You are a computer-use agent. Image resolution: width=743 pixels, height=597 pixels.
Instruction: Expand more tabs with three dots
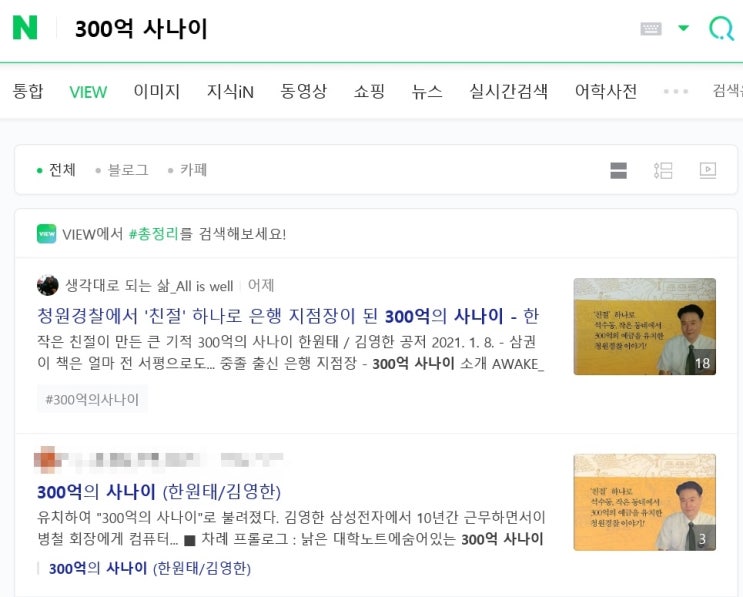pyautogui.click(x=676, y=91)
